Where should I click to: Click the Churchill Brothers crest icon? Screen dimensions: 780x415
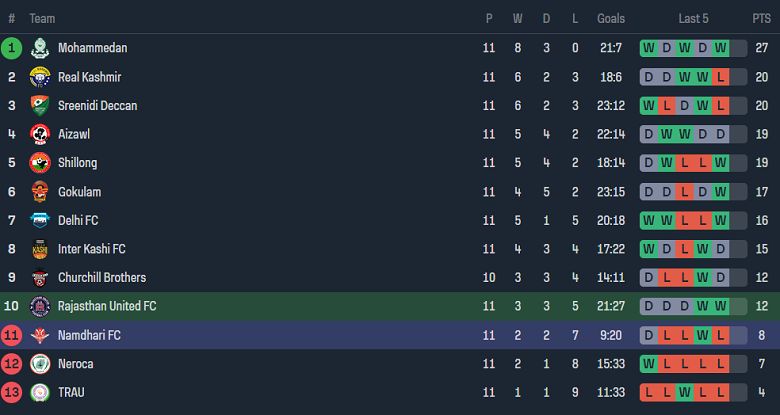pyautogui.click(x=40, y=278)
